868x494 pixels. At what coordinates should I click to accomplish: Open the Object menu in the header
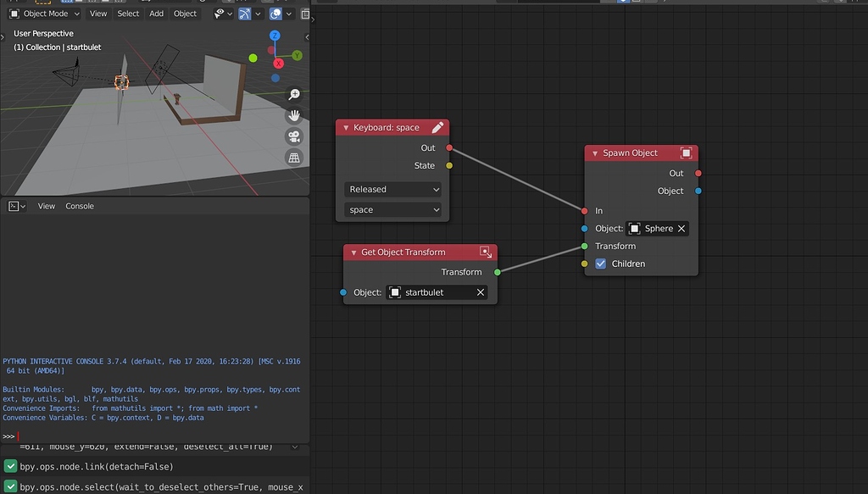pos(185,14)
